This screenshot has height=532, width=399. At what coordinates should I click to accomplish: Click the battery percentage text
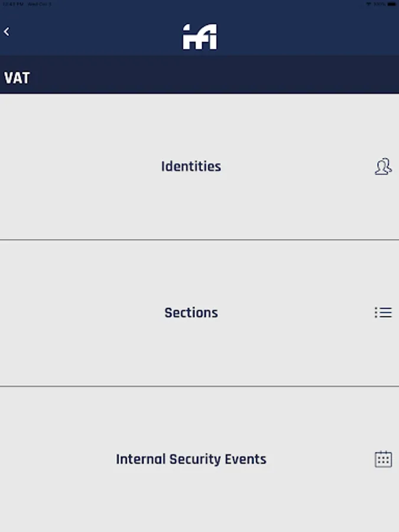coord(379,4)
